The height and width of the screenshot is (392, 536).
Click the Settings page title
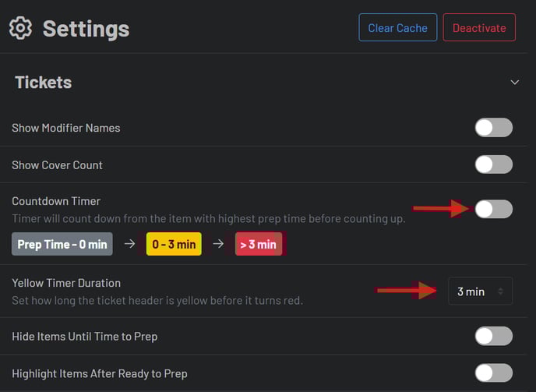click(x=86, y=29)
